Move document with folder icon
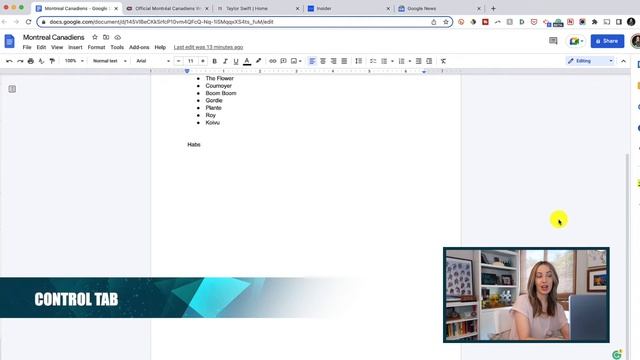Image resolution: width=640 pixels, height=360 pixels. (x=106, y=37)
